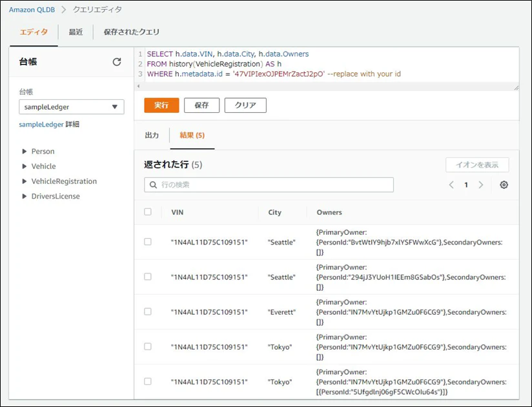
Task: Click page number 1 in pagination
Action: pyautogui.click(x=466, y=184)
